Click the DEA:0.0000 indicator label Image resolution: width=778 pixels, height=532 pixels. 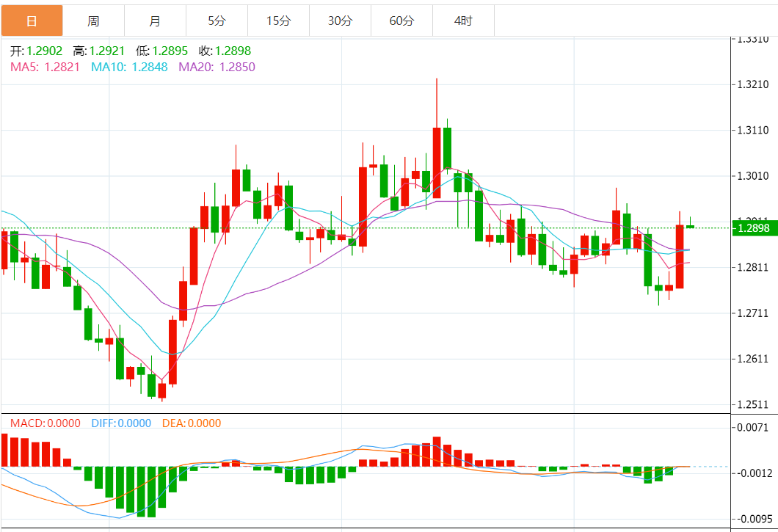point(192,423)
